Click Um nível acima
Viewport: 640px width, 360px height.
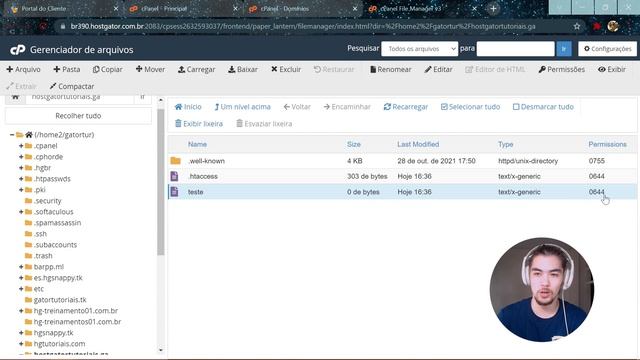pyautogui.click(x=242, y=107)
